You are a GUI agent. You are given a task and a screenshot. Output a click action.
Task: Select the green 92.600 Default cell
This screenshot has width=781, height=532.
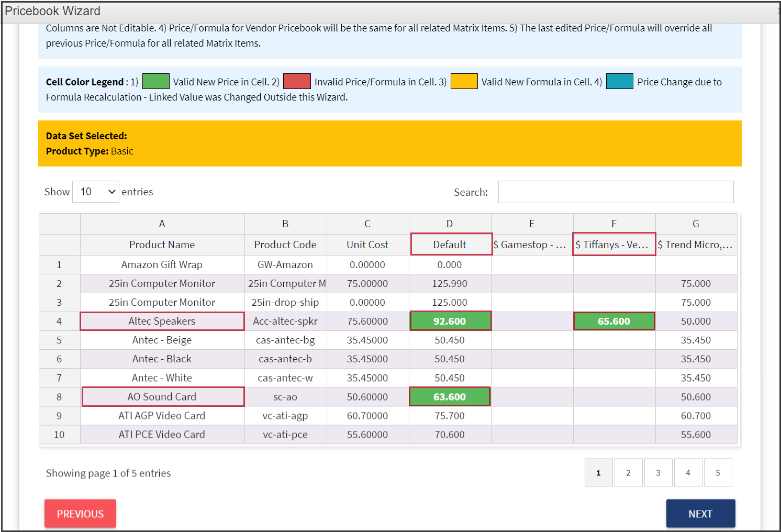pyautogui.click(x=450, y=321)
